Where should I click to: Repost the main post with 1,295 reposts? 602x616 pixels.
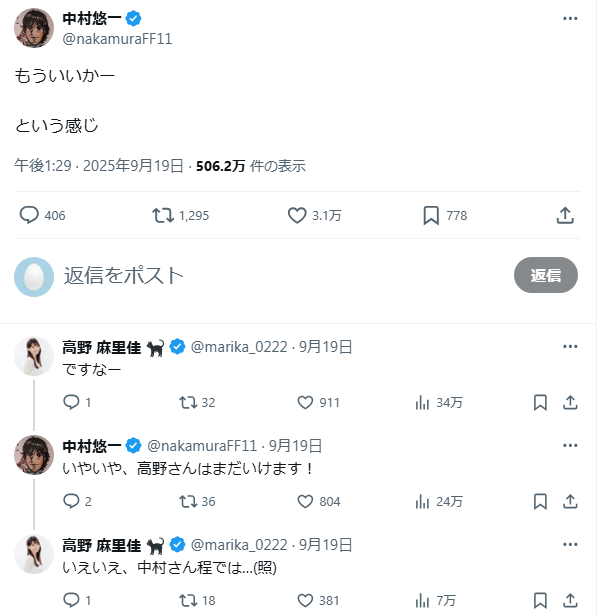[162, 215]
